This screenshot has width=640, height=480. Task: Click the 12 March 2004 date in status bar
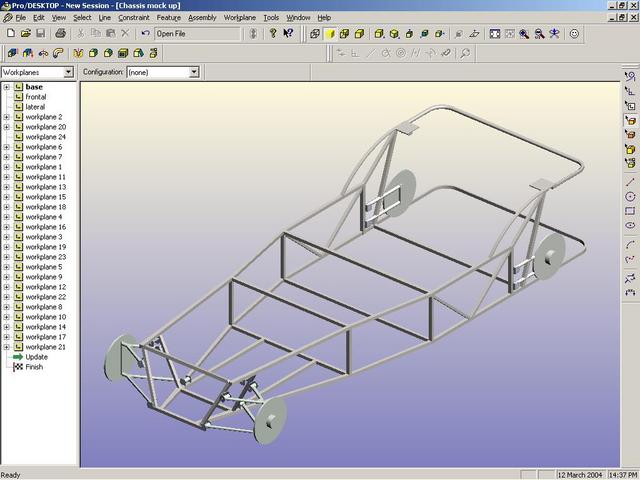(x=580, y=475)
